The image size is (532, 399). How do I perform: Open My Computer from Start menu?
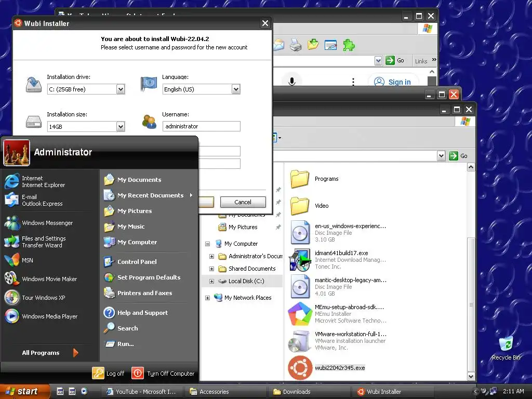pyautogui.click(x=130, y=242)
